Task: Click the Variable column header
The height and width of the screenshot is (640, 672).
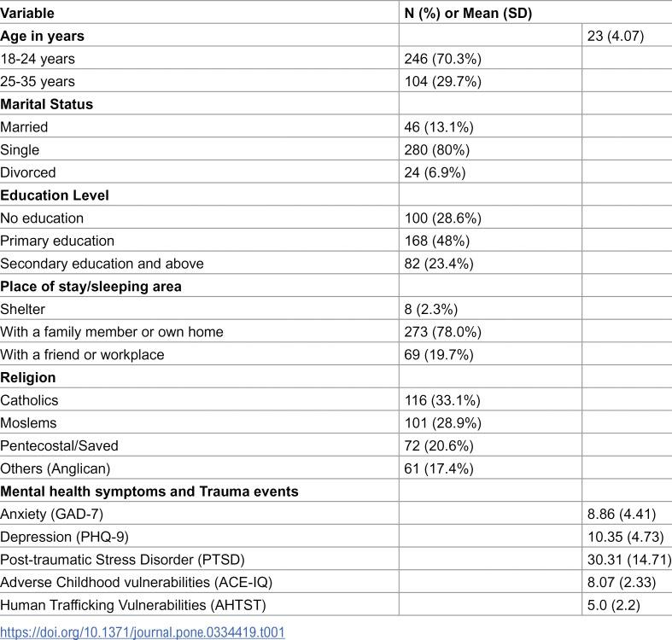Action: (x=27, y=13)
